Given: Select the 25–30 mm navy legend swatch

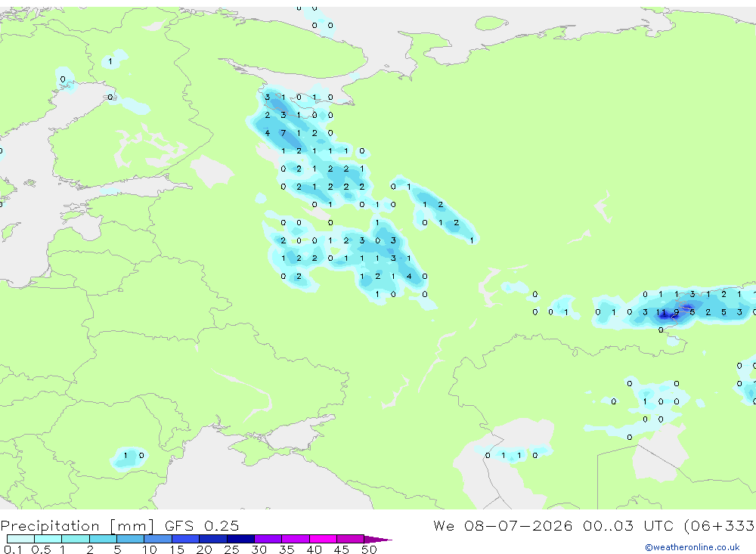Looking at the screenshot, I should (x=240, y=539).
